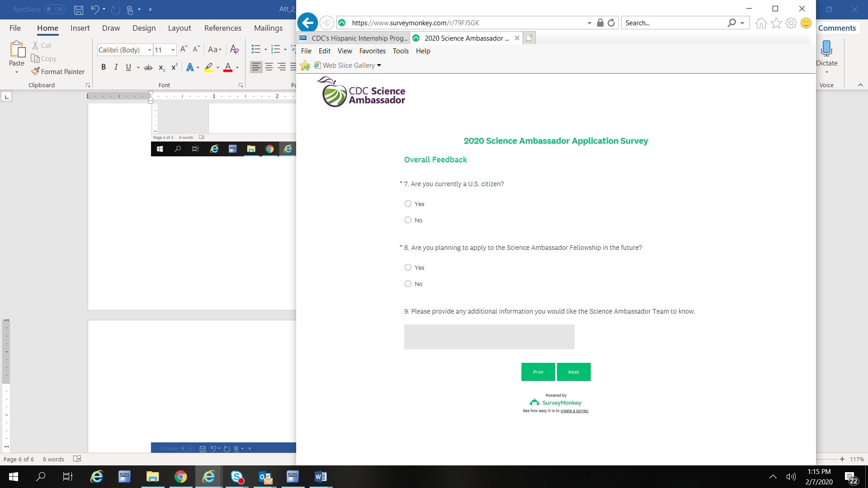Toggle the AutoSave switch in Word
Image resolution: width=868 pixels, height=488 pixels.
coord(55,9)
